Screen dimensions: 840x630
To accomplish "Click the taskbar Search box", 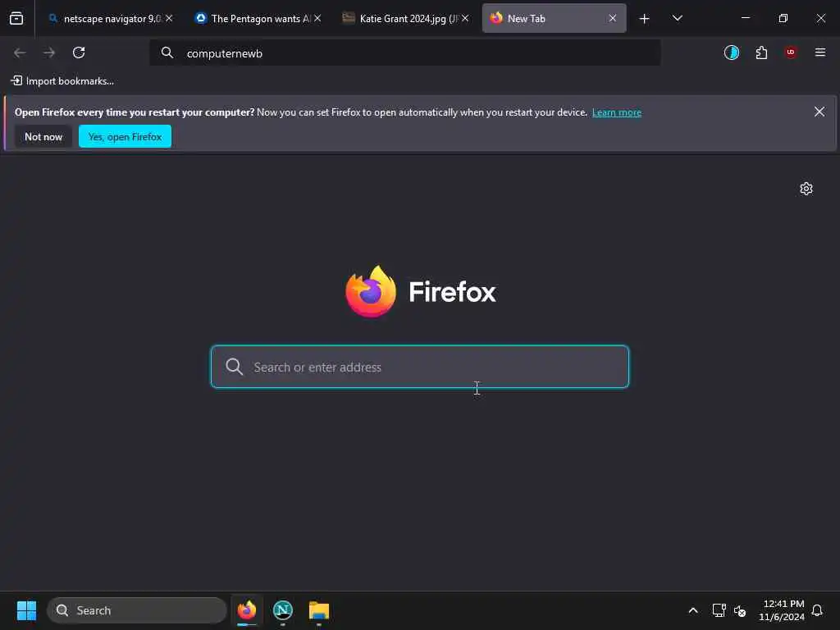I will coord(137,610).
